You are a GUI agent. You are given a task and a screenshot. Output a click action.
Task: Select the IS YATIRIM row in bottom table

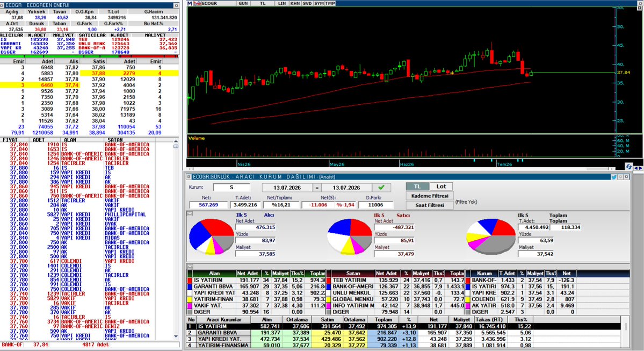coord(404,326)
